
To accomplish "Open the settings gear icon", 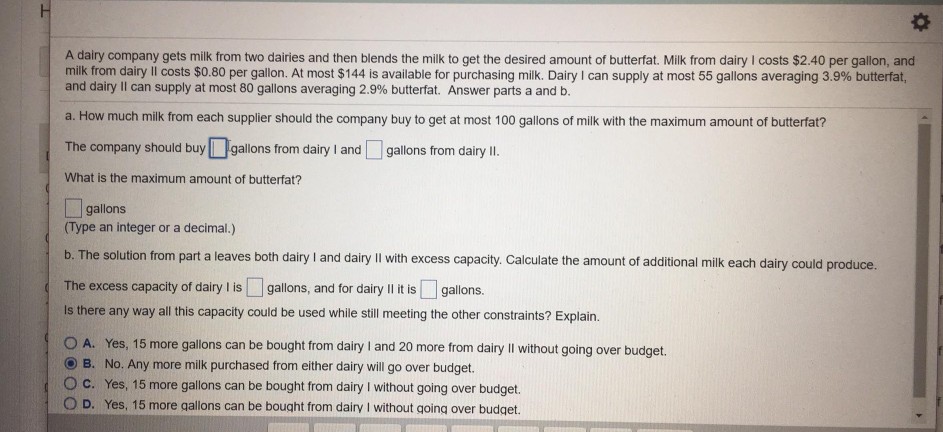I will tap(914, 20).
